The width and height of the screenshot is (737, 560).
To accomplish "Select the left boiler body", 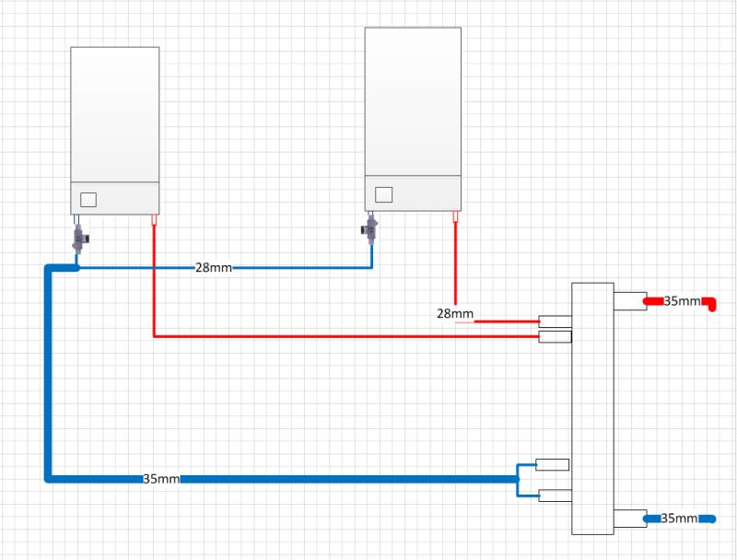I will [x=115, y=115].
